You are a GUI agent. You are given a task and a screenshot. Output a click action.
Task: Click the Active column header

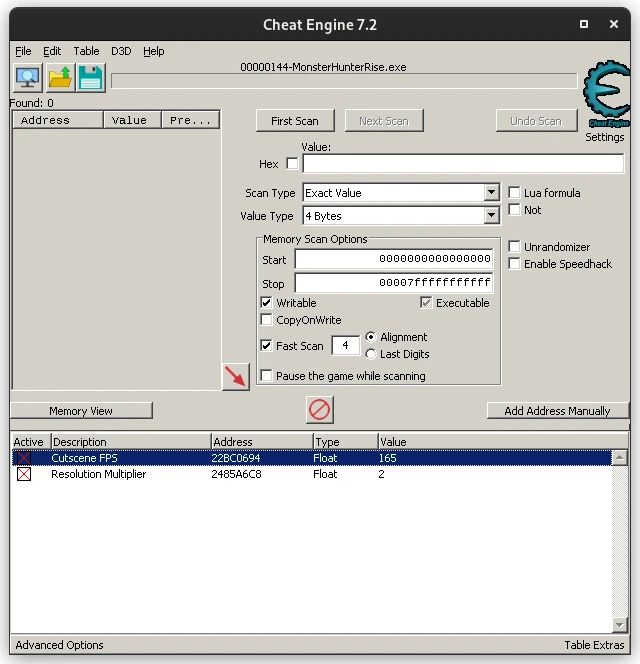(x=30, y=442)
